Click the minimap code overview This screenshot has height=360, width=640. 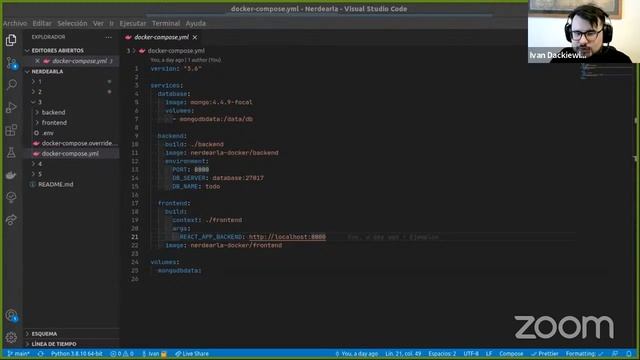coord(605,71)
